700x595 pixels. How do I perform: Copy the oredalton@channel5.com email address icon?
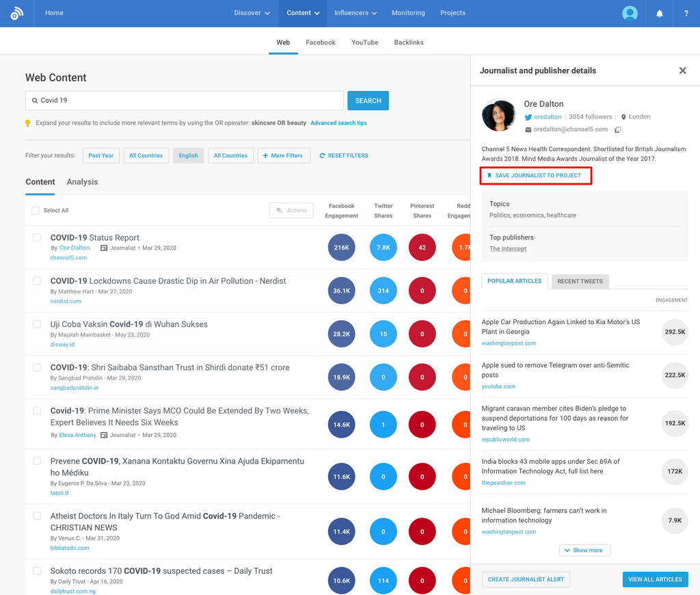pos(617,129)
